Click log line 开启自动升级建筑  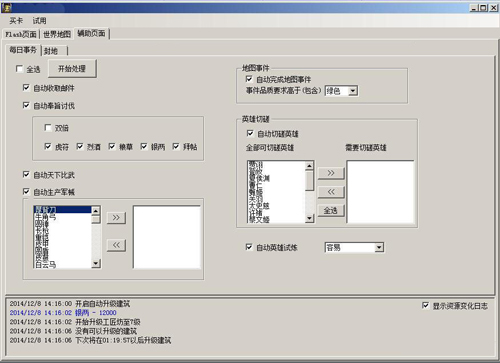pos(70,304)
